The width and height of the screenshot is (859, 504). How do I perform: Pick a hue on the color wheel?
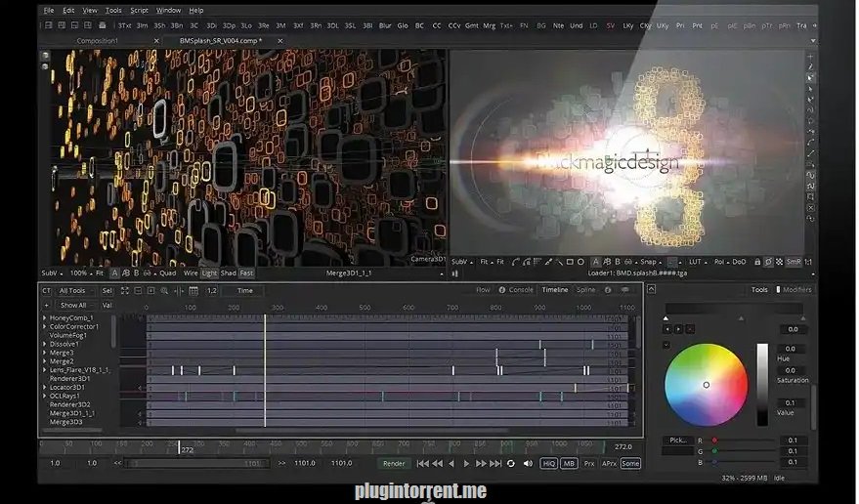click(707, 385)
